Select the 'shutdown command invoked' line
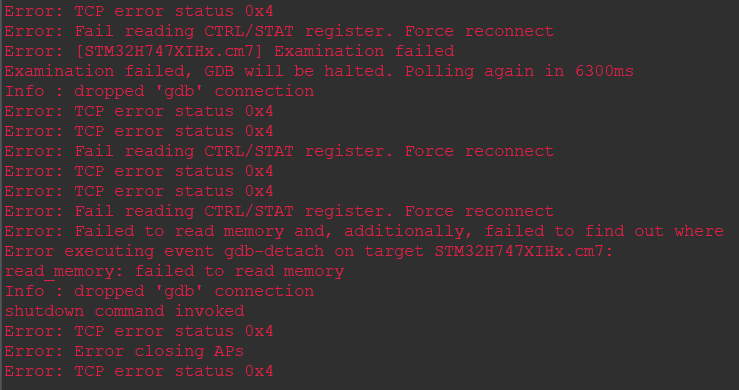Image resolution: width=739 pixels, height=390 pixels. [x=124, y=311]
